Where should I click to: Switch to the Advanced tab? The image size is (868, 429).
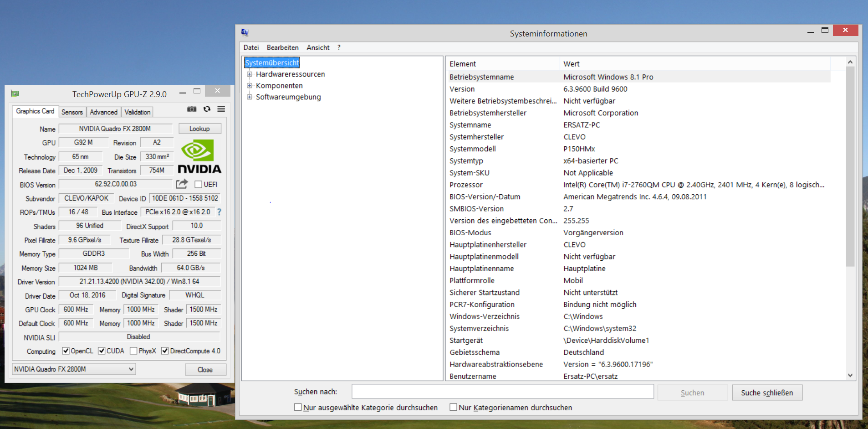point(103,112)
